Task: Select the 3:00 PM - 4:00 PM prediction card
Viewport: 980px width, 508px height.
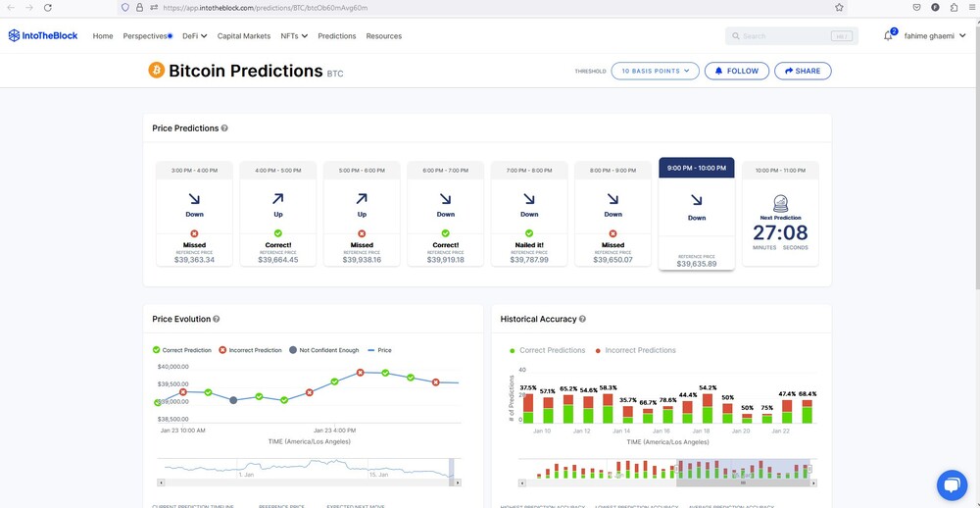Action: pos(194,214)
